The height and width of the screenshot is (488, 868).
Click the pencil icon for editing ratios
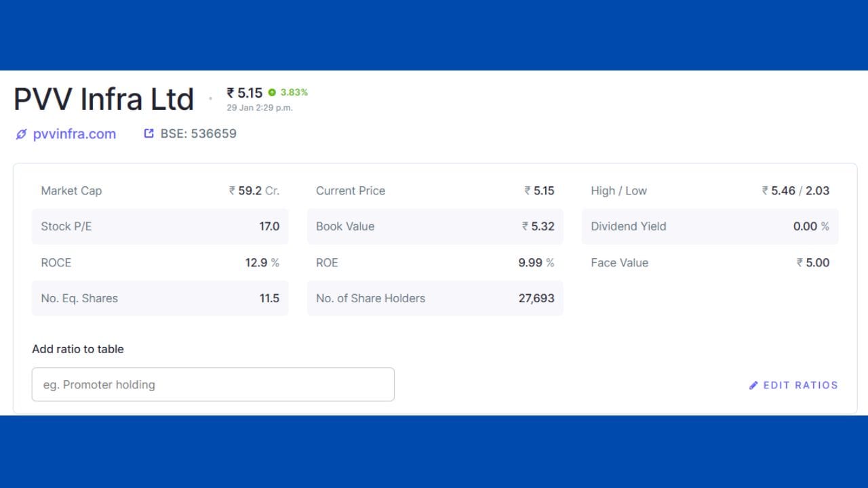[x=753, y=385]
